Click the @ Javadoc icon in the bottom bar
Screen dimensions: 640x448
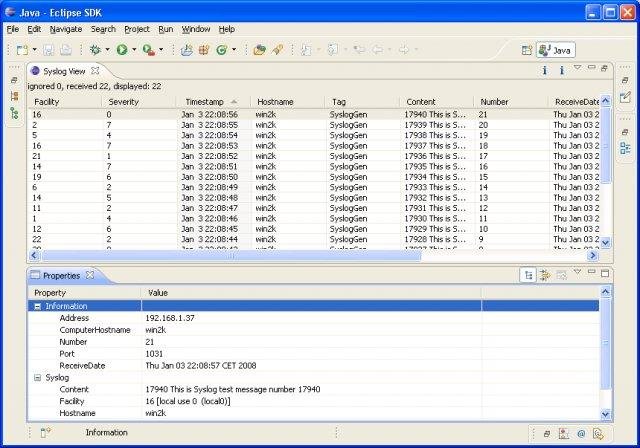point(581,434)
